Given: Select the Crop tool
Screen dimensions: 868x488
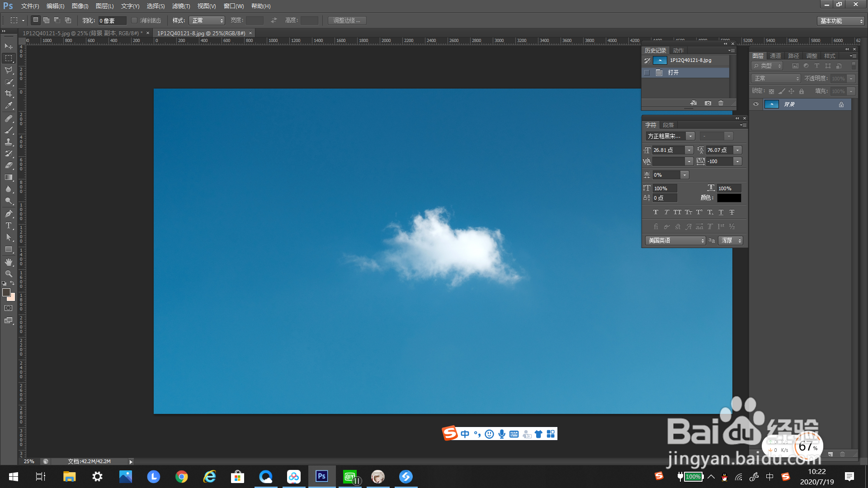Looking at the screenshot, I should coord(9,94).
